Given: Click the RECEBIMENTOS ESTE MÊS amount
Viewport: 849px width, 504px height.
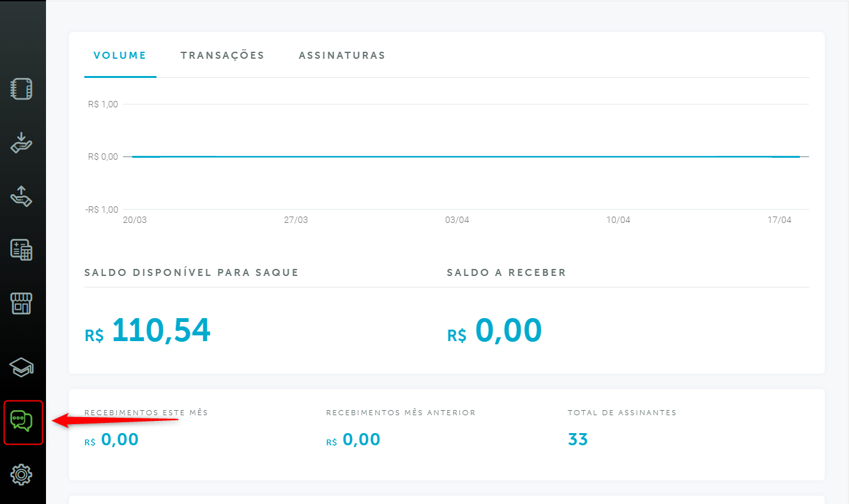Looking at the screenshot, I should tap(111, 439).
